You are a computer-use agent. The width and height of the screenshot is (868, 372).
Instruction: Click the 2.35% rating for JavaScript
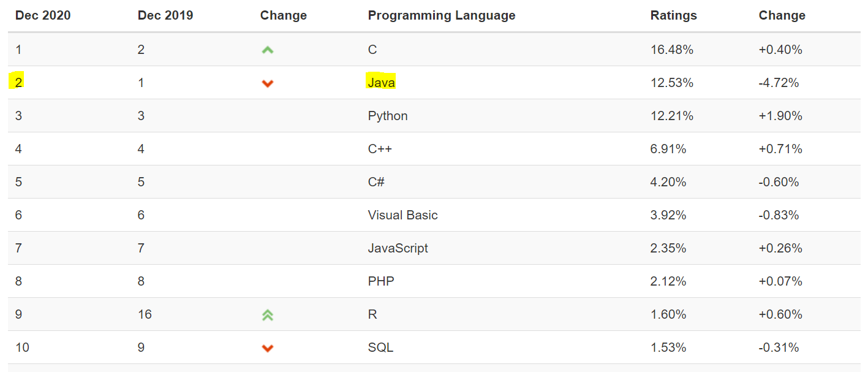click(x=668, y=248)
